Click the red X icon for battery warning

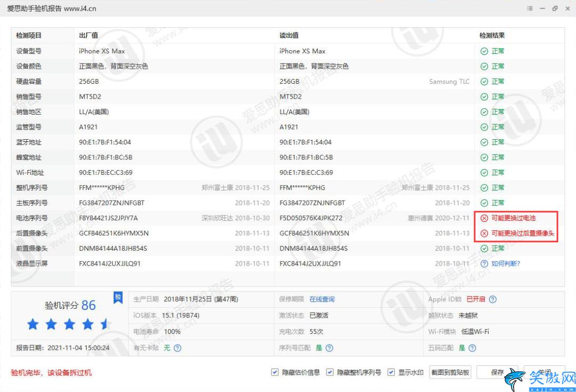click(484, 218)
